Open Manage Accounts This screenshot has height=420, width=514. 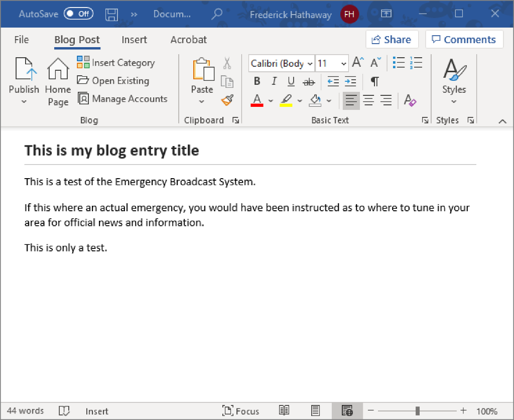122,99
